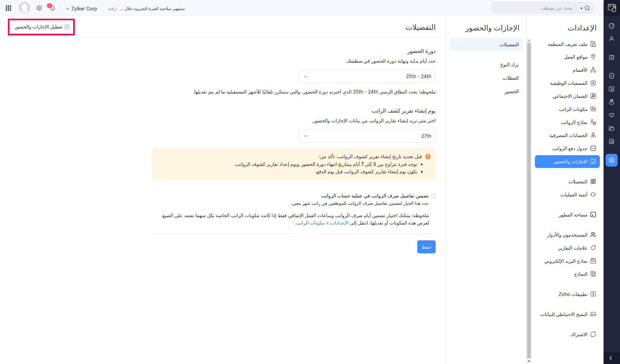Image resolution: width=620 pixels, height=364 pixels.
Task: Open the dashboard icon in right rail
Action: coord(612,26)
